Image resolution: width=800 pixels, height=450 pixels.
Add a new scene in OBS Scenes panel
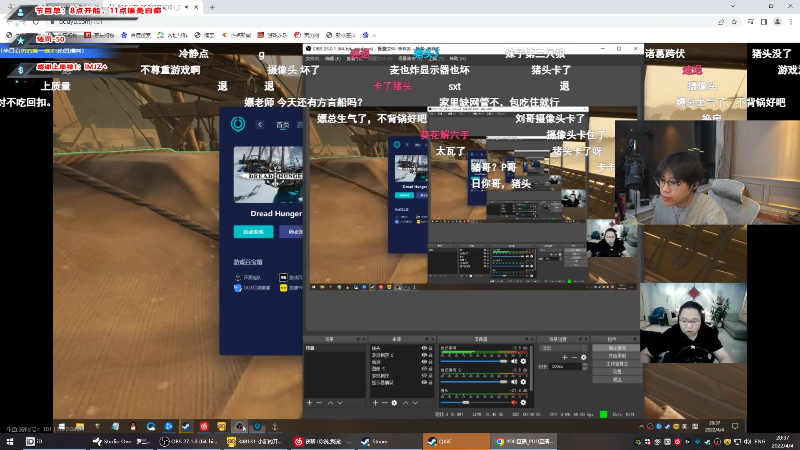[309, 403]
